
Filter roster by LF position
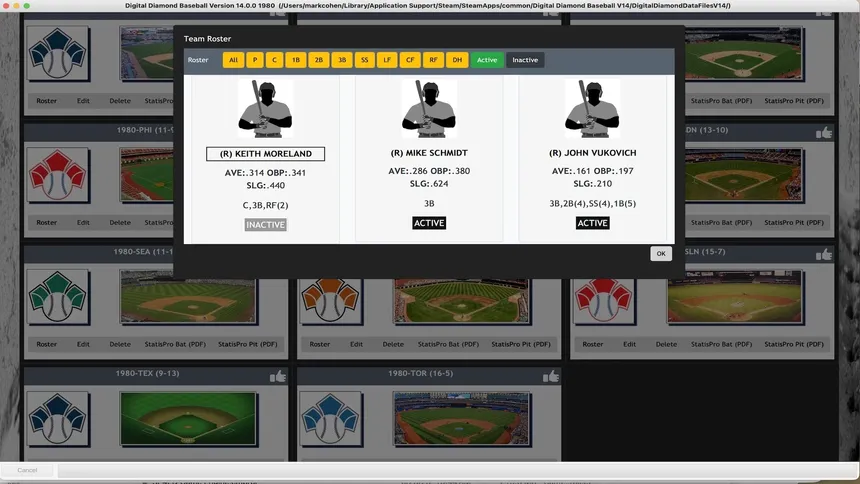(387, 60)
